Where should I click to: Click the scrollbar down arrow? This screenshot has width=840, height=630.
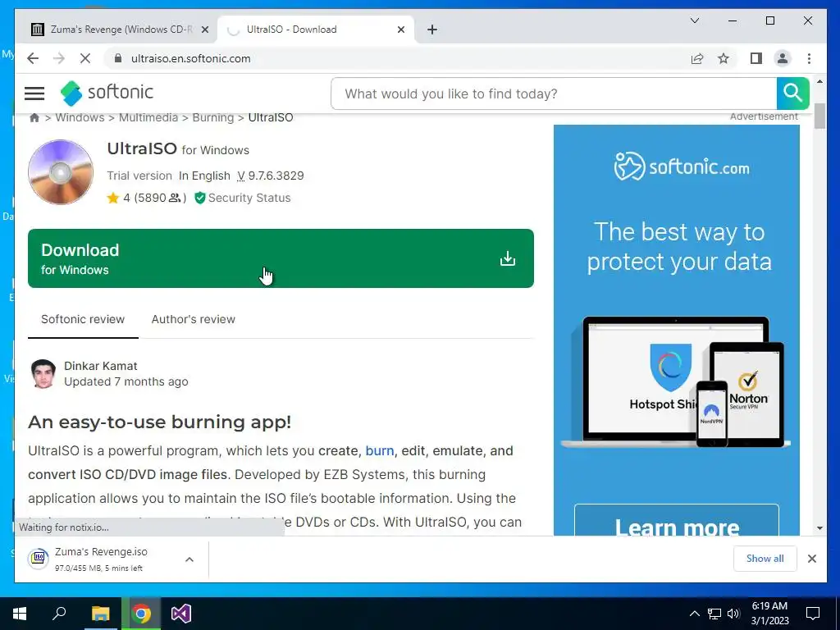(819, 528)
